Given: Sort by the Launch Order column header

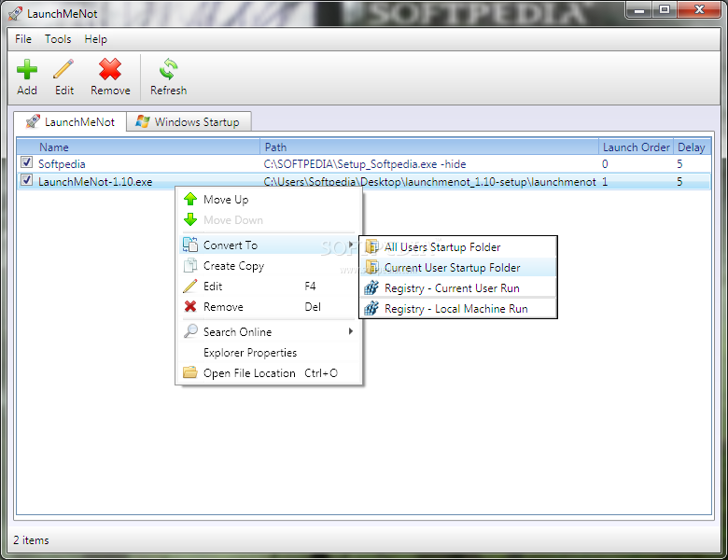Looking at the screenshot, I should pos(637,147).
